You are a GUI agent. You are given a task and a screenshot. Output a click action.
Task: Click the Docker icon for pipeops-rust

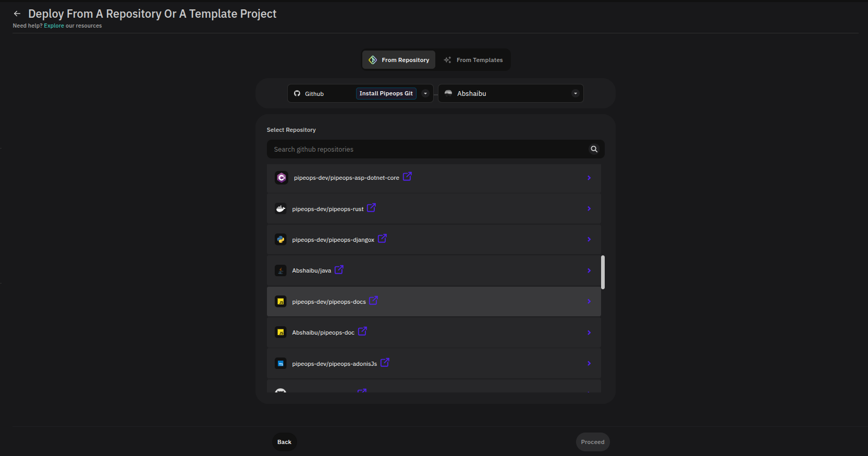(x=280, y=208)
